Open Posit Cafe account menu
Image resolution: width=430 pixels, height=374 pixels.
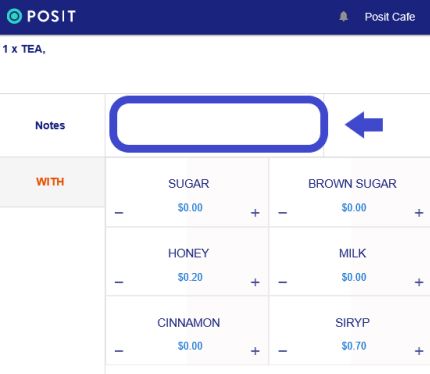point(390,17)
